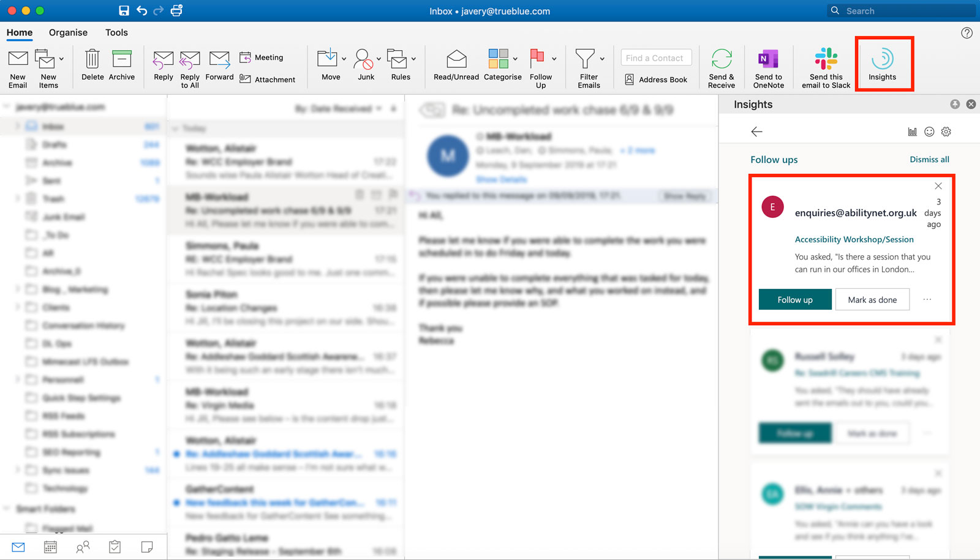
Task: Click the Send to OneNote icon
Action: (x=768, y=60)
